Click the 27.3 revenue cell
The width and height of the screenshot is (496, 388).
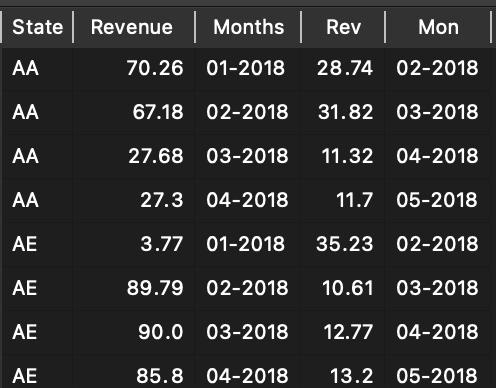[134, 200]
